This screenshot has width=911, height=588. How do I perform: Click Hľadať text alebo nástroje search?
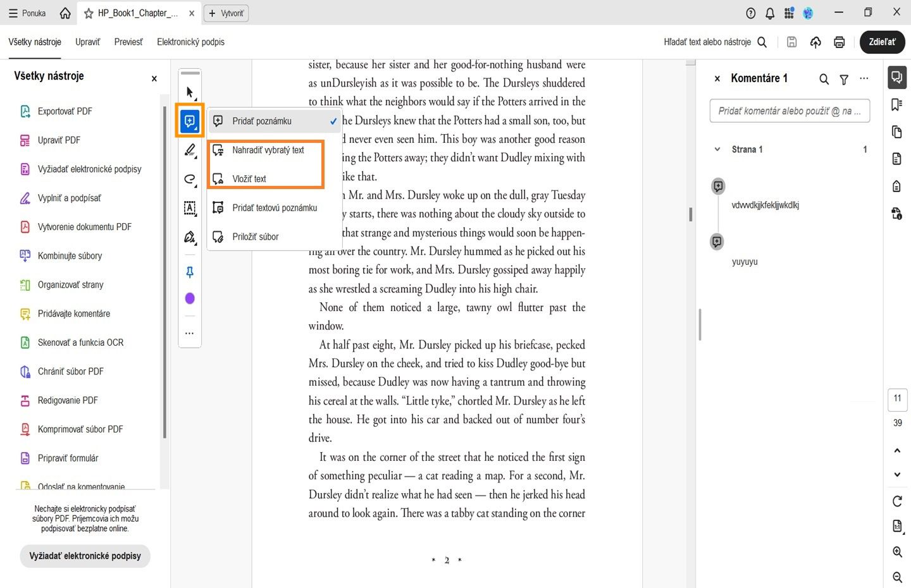[716, 42]
